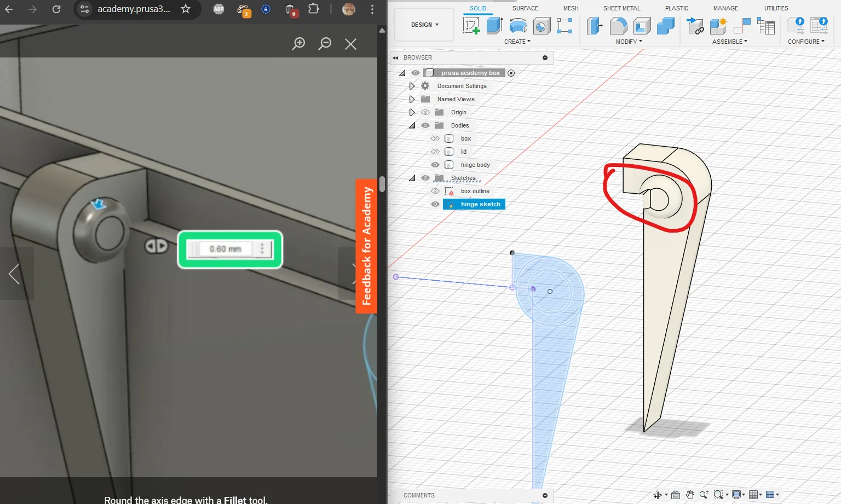Switch to the UTILITIES tab
The height and width of the screenshot is (504, 841).
(776, 8)
